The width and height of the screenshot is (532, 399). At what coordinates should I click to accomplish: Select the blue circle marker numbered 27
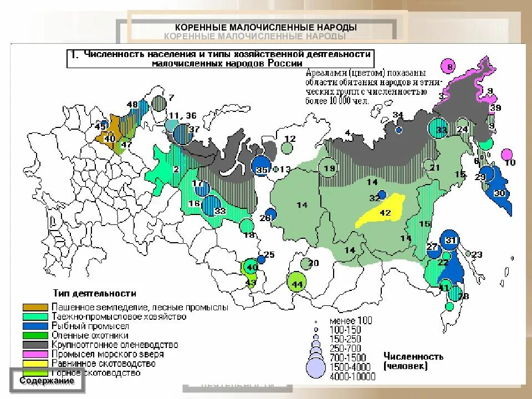pyautogui.click(x=434, y=250)
